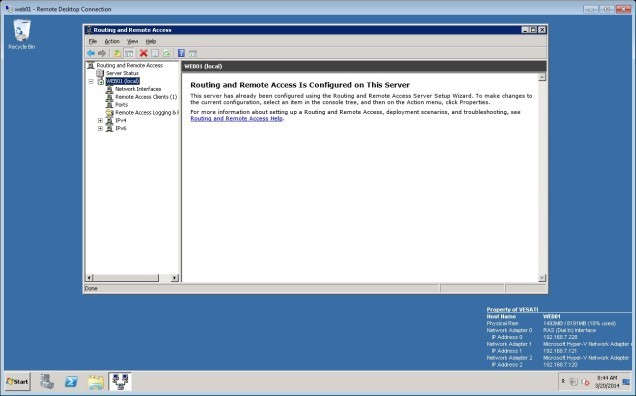Open the View menu
Viewport: 636px width, 396px height.
[133, 41]
